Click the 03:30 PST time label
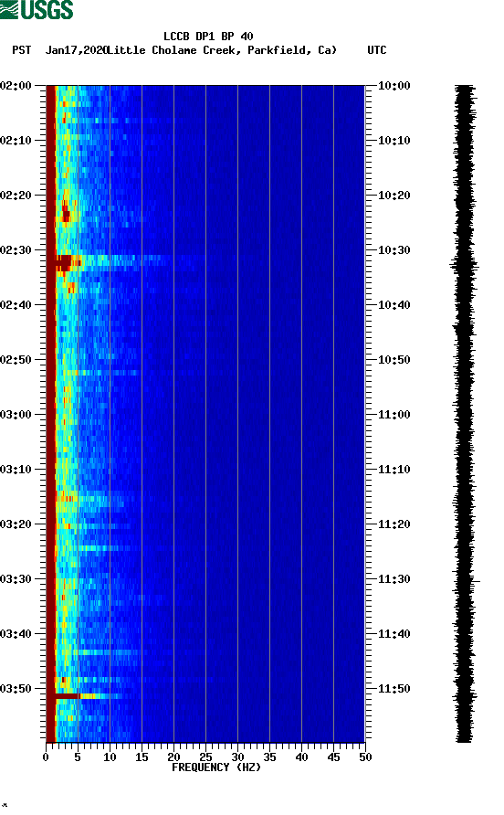 pyautogui.click(x=16, y=579)
